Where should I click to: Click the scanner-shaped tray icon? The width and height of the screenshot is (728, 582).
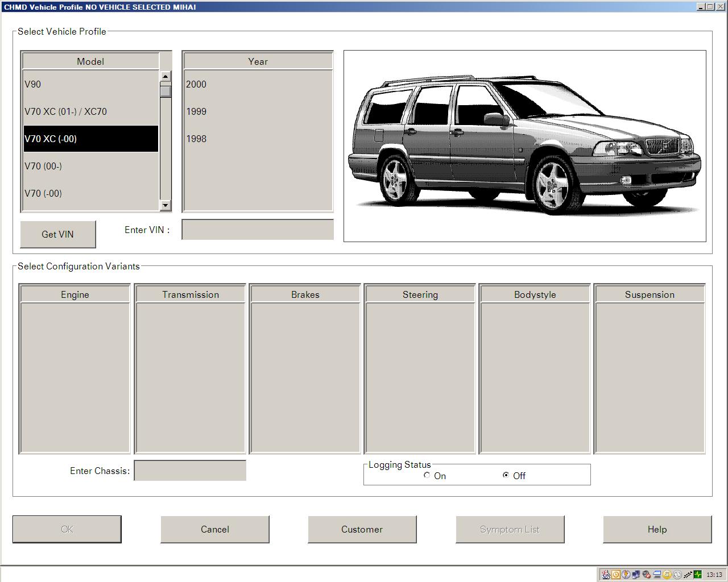[x=657, y=575]
